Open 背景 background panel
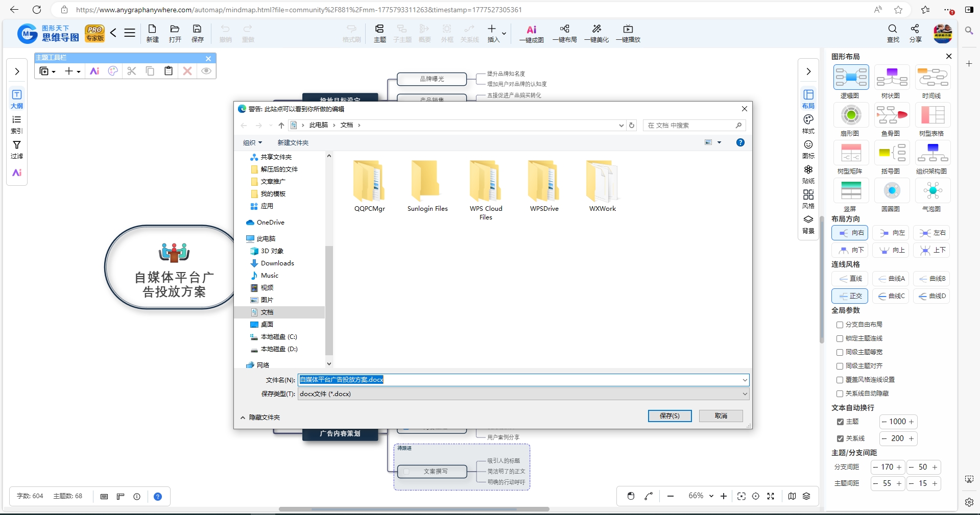Screen dimensions: 980x515 pyautogui.click(x=808, y=224)
